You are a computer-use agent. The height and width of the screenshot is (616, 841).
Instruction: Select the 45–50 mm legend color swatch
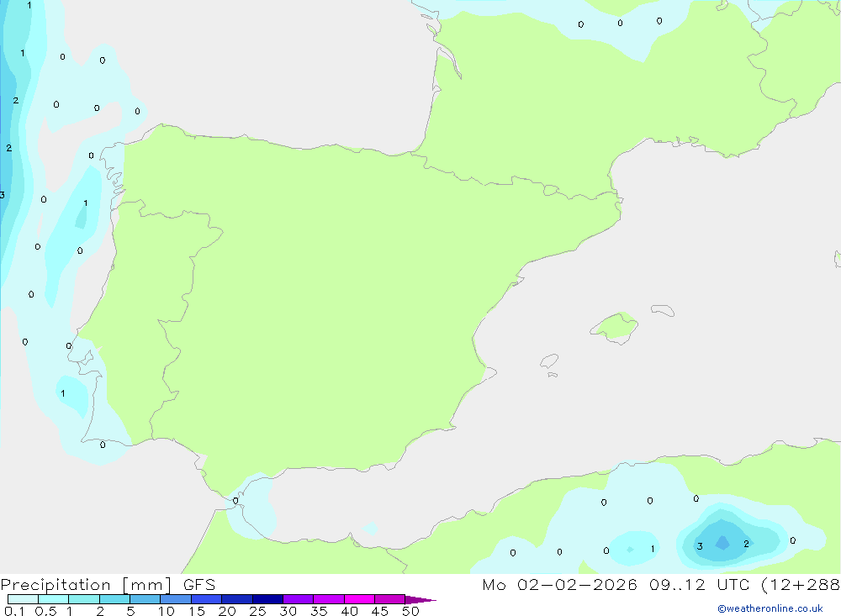[390, 599]
